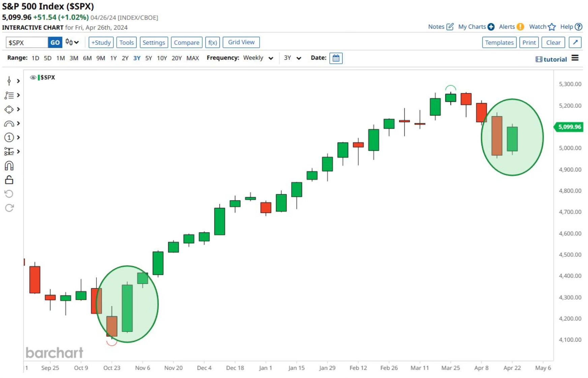Open the tutorial video link
Viewport: 588px width, 378px height.
(x=551, y=59)
